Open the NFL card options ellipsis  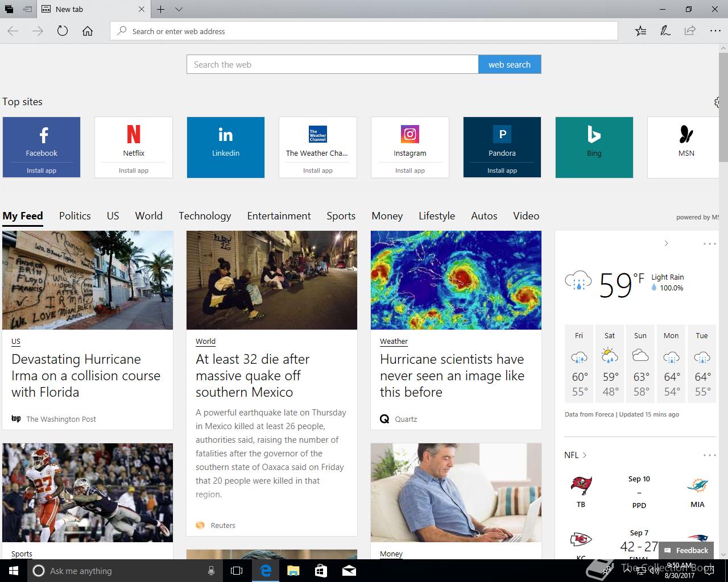[709, 455]
